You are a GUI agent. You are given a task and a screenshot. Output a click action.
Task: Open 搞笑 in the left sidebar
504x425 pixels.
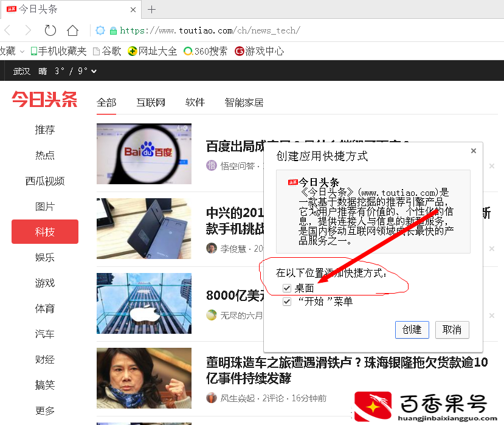45,385
